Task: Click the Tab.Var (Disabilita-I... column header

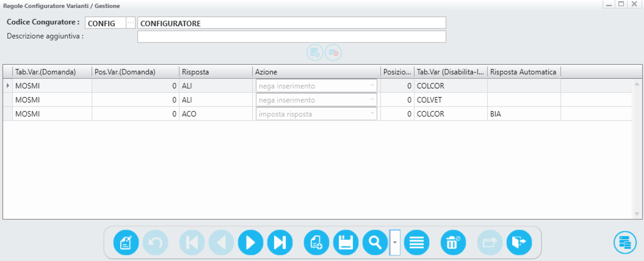Action: coord(450,72)
